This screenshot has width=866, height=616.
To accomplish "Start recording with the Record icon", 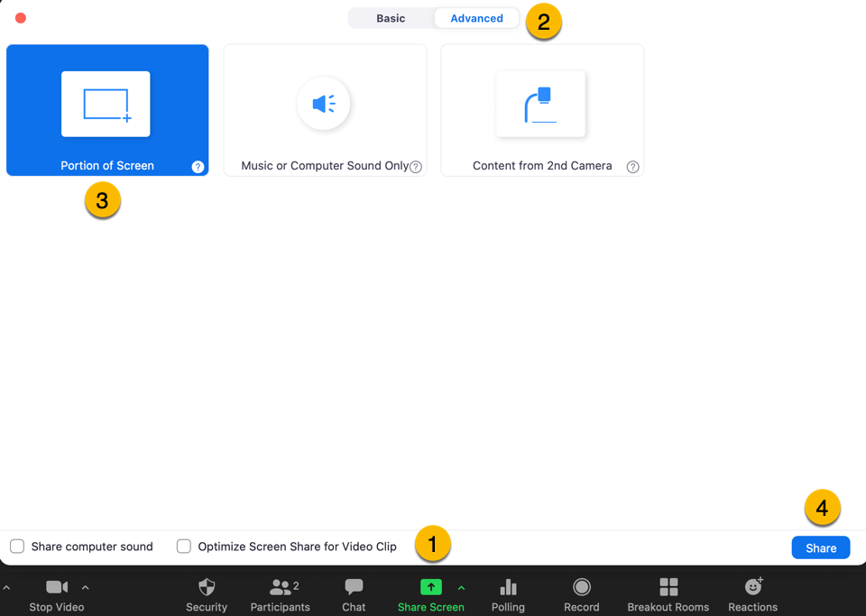I will [582, 588].
